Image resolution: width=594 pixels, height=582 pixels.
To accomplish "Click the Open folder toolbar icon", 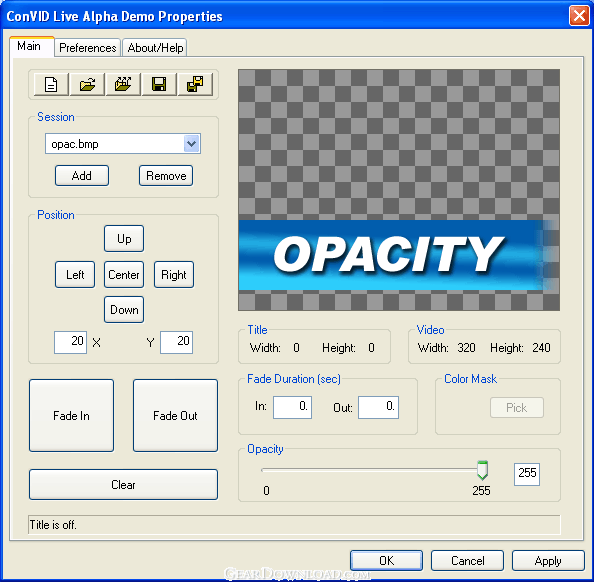I will coord(87,84).
